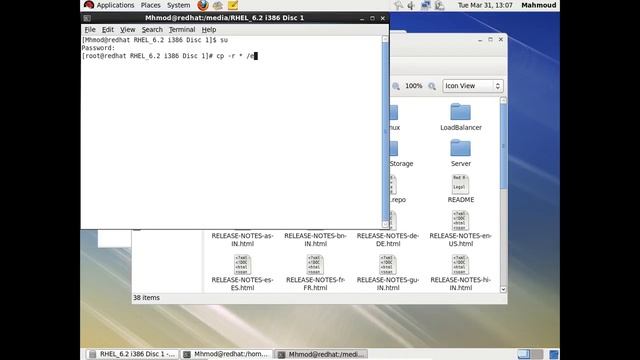Click the terminal scrollbar down arrow

pos(385,224)
